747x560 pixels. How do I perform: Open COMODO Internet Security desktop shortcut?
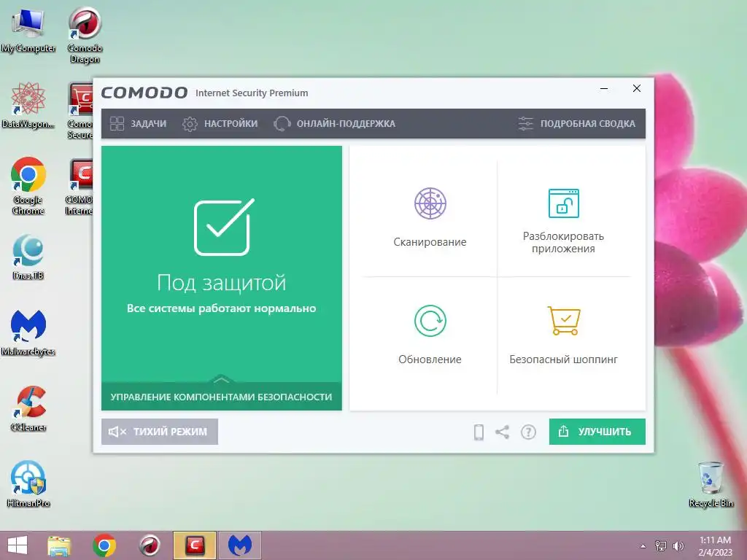[80, 187]
